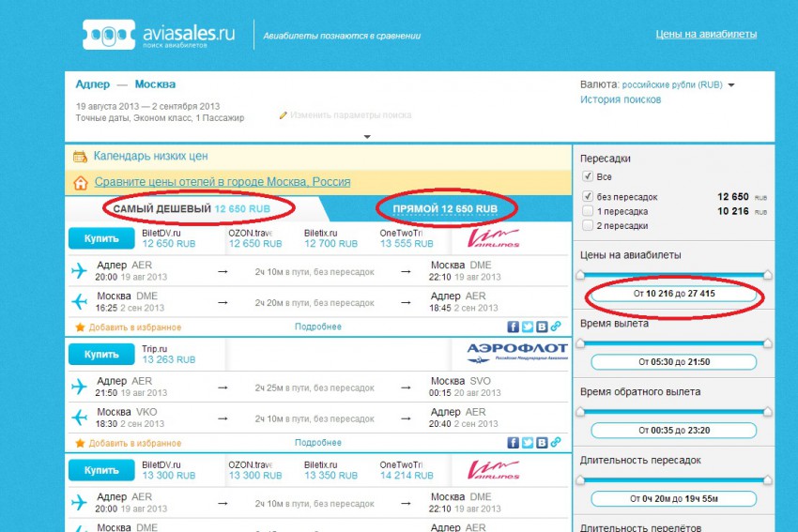Share first Vim Airlines result on Twitter
Screen dimensions: 798x532
[528, 327]
